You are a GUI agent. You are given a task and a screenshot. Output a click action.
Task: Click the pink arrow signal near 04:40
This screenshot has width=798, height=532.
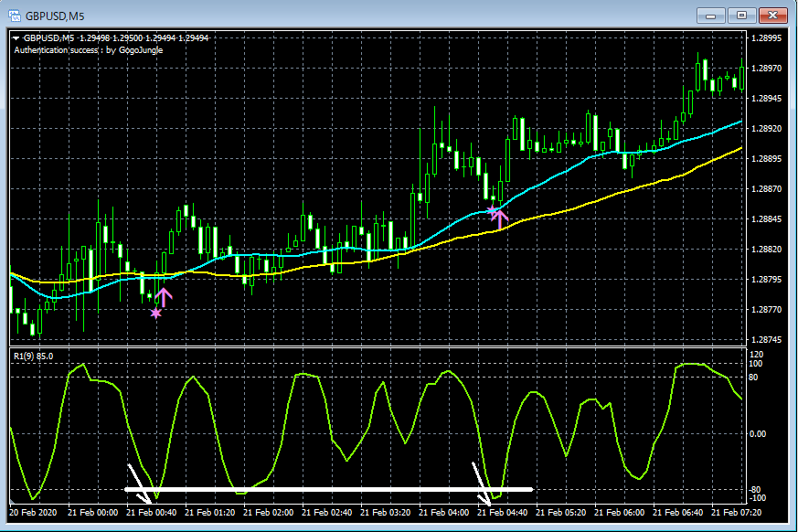[501, 218]
